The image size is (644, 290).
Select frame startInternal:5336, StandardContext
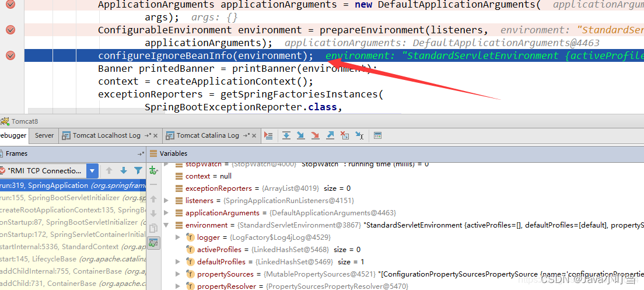coord(73,247)
